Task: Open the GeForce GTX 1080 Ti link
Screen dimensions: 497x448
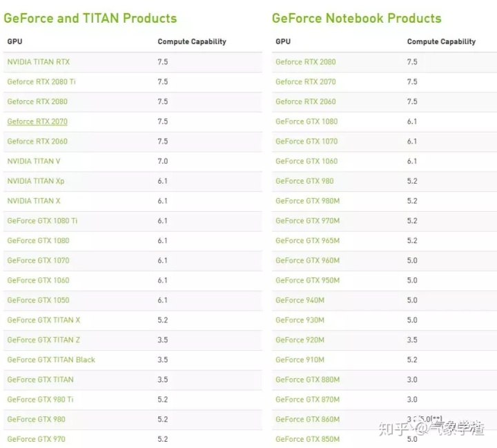Action: [x=42, y=221]
